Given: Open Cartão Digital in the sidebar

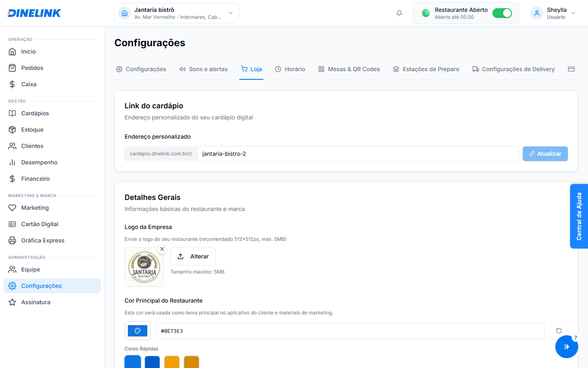Looking at the screenshot, I should [x=52, y=224].
